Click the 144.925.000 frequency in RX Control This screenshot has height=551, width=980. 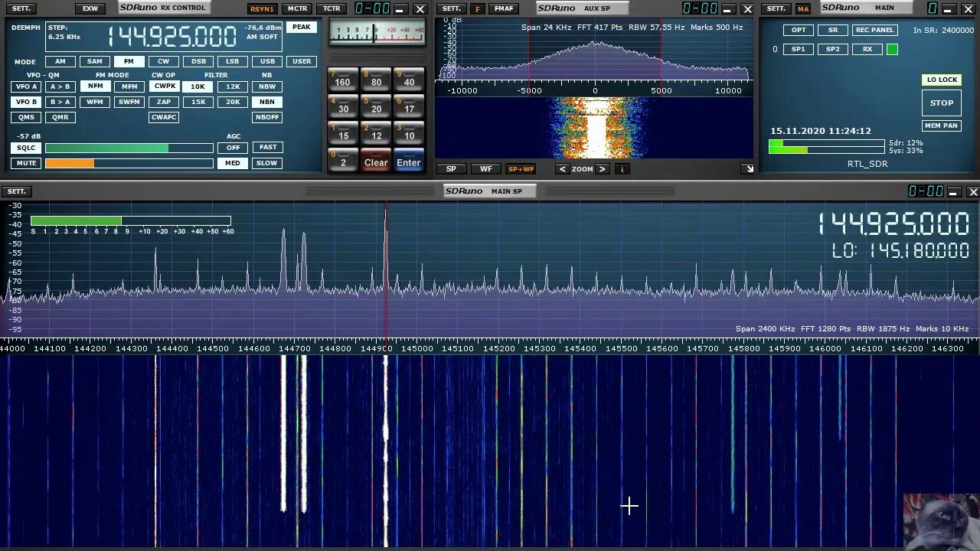[x=172, y=37]
